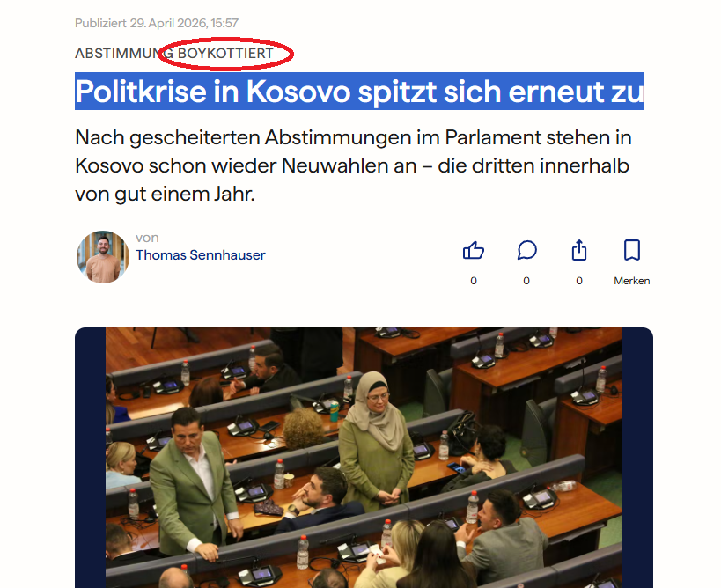This screenshot has width=721, height=588.
Task: Click the thumbs-up like icon
Action: 473,251
